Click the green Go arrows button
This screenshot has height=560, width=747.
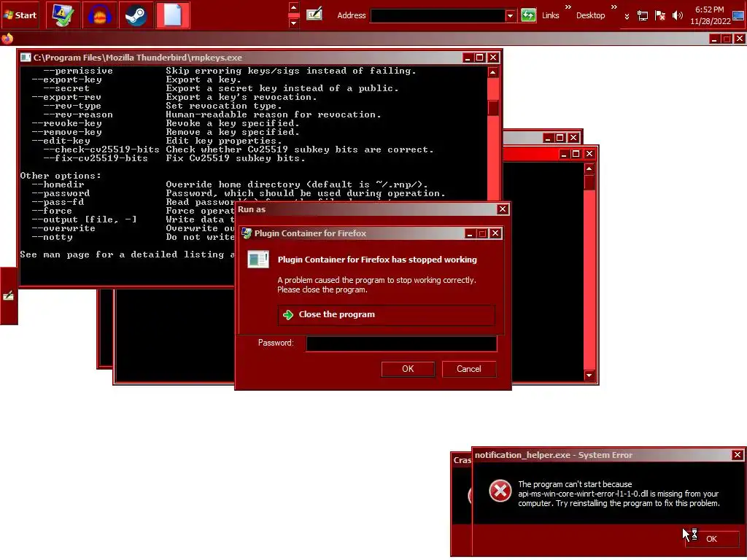point(528,15)
